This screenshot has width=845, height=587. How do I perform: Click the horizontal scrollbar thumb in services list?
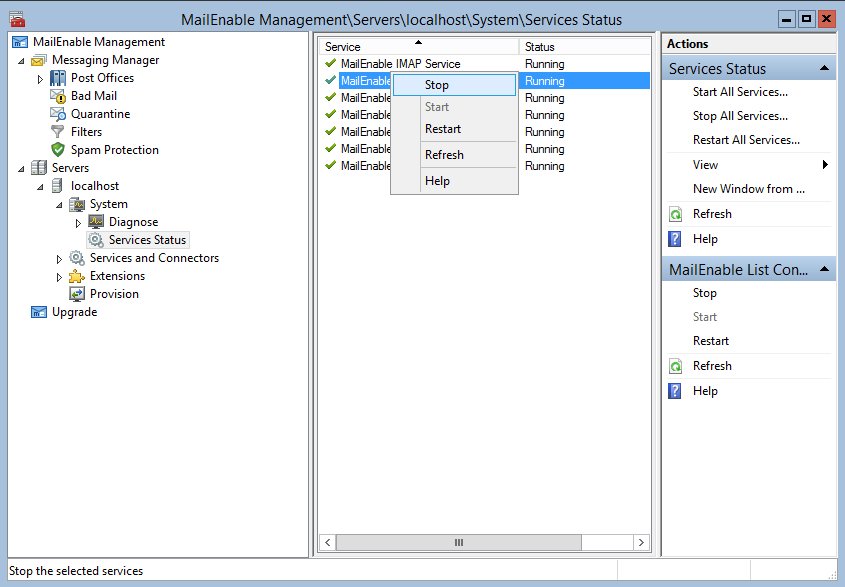459,542
